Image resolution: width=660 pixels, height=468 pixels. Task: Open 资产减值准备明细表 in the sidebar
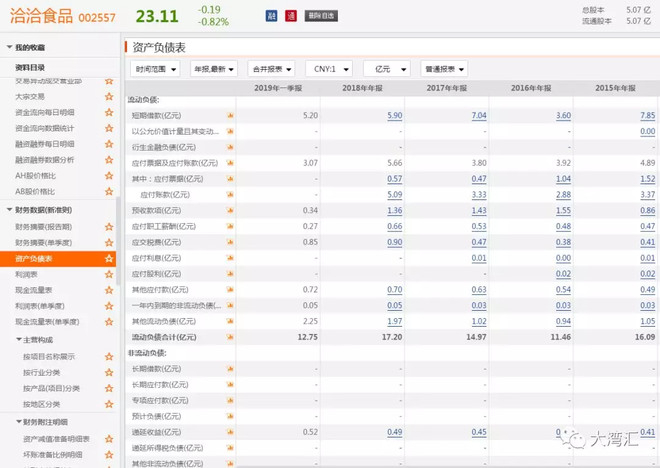[56, 439]
